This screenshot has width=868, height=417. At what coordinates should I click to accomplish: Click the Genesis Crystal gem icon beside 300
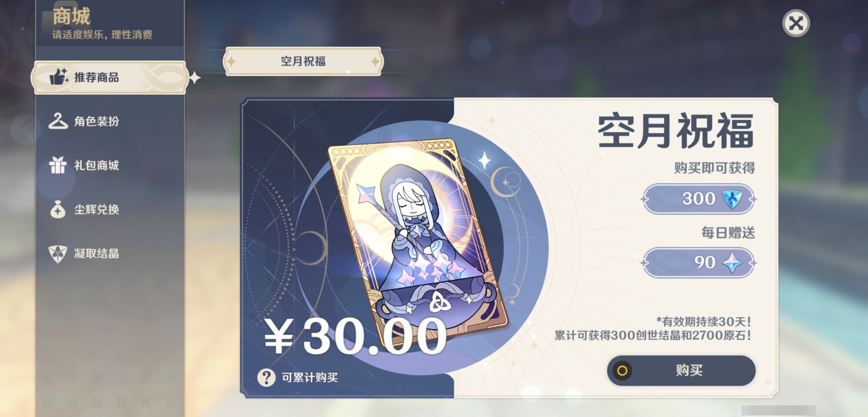pyautogui.click(x=732, y=199)
